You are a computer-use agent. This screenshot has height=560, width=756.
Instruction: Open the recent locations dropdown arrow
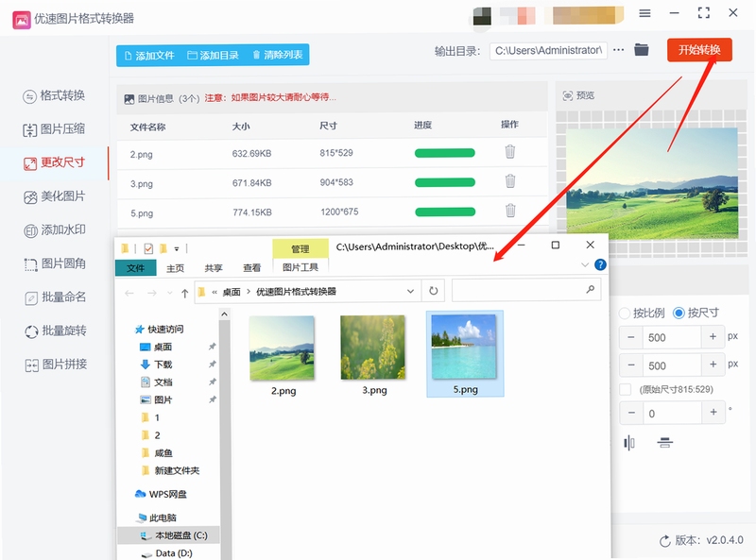click(x=170, y=293)
